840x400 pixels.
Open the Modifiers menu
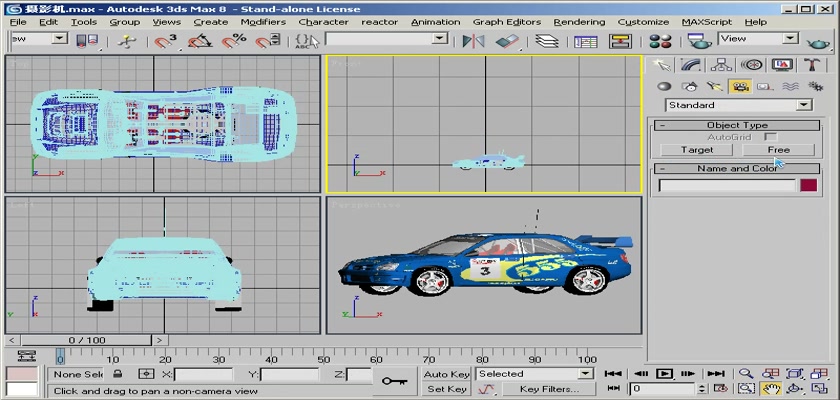point(263,22)
